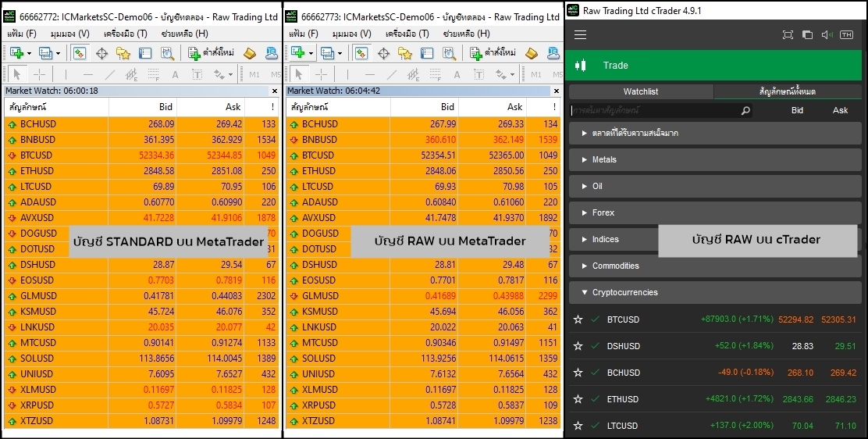Image resolution: width=868 pixels, height=439 pixels.
Task: Open new chart icon in 66662772 window
Action: tap(16, 53)
